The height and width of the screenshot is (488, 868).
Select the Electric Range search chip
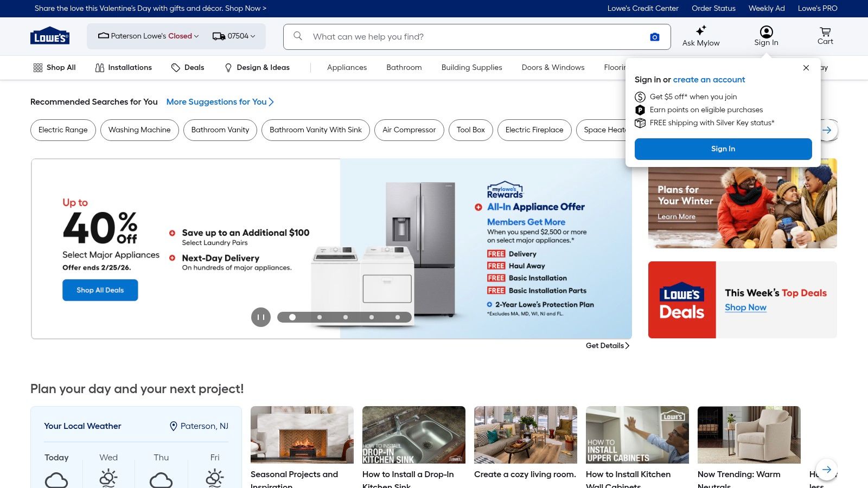pyautogui.click(x=63, y=130)
